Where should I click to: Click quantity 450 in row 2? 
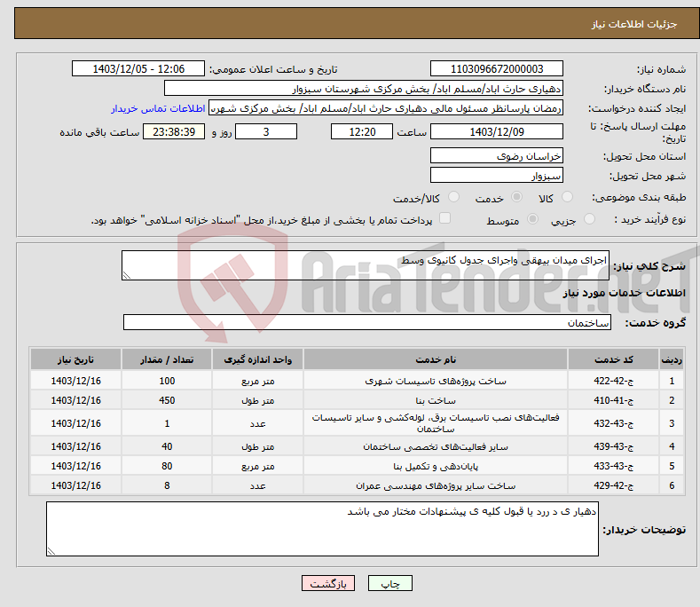coord(167,400)
